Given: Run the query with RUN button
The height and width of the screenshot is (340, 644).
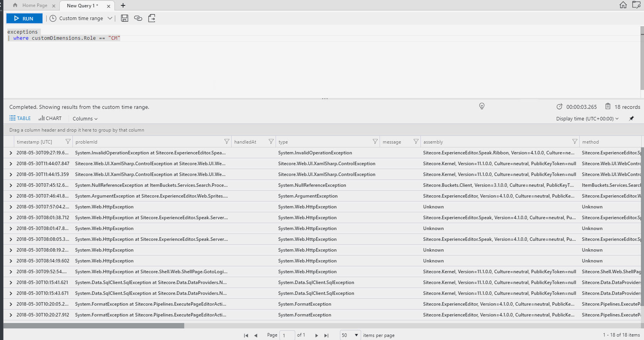Looking at the screenshot, I should tap(24, 18).
